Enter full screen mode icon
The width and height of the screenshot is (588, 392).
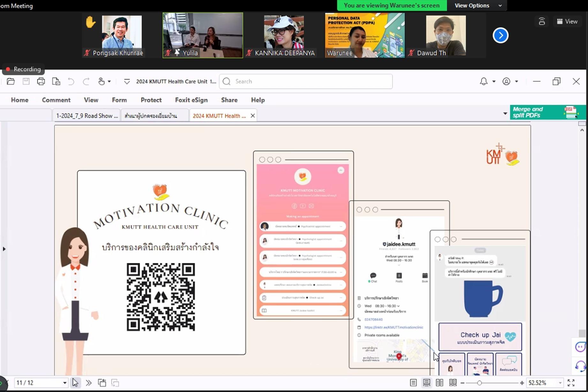tap(571, 383)
